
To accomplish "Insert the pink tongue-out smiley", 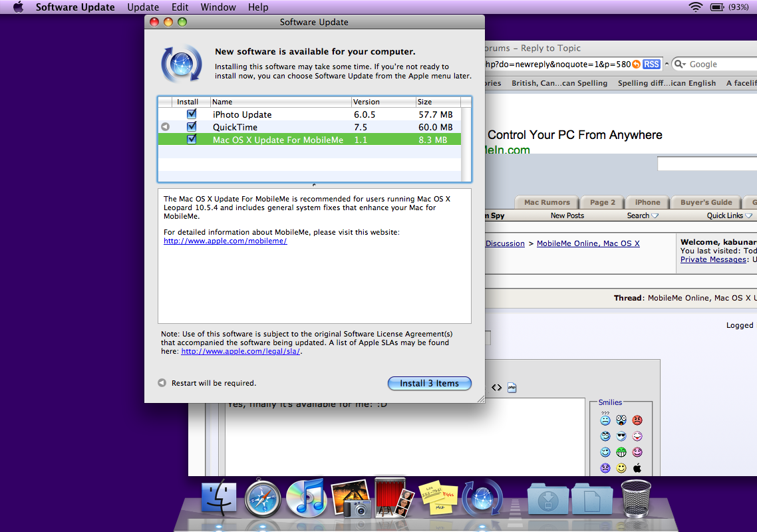I will click(x=637, y=436).
